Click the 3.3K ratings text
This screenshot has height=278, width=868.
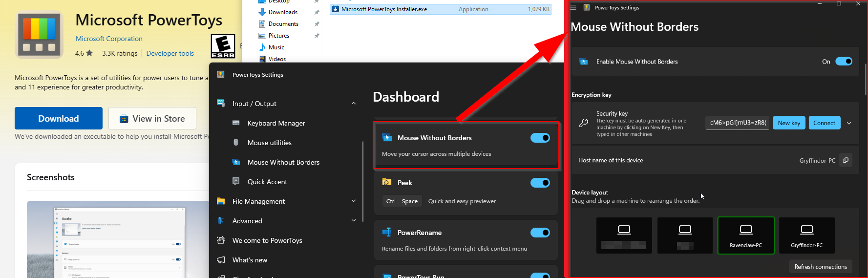click(x=120, y=53)
